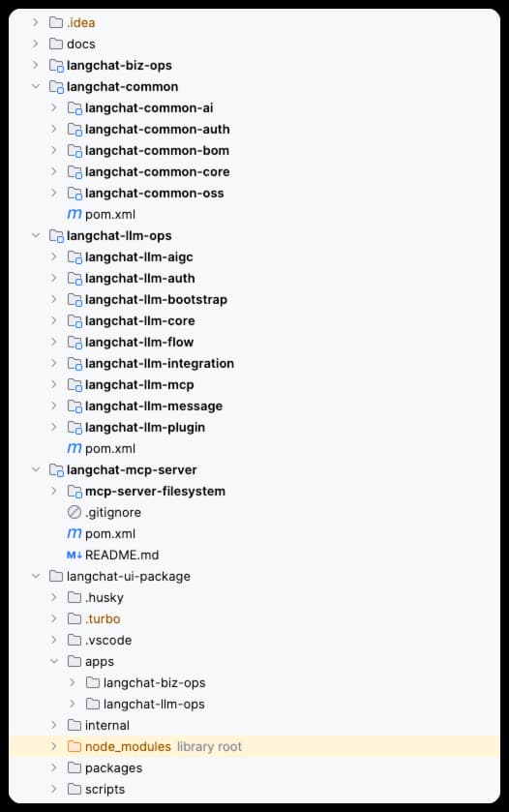Select langchat-llm-ops inside the apps folder
This screenshot has height=812, width=509.
click(x=154, y=704)
